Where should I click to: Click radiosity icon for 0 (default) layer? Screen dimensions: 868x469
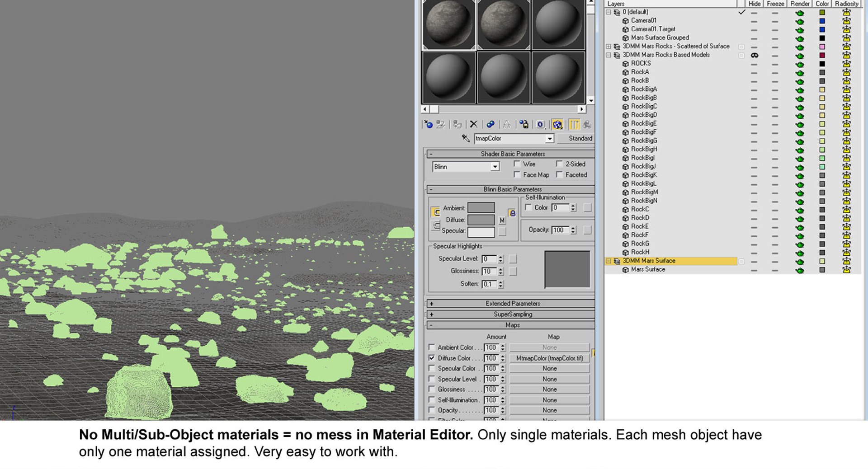point(846,12)
